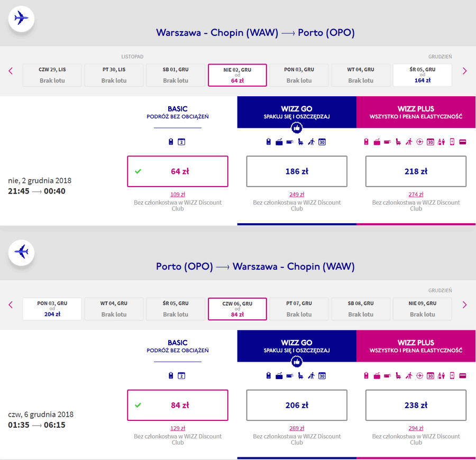Select return date PON 03, GRU 204 zł

[x=52, y=309]
